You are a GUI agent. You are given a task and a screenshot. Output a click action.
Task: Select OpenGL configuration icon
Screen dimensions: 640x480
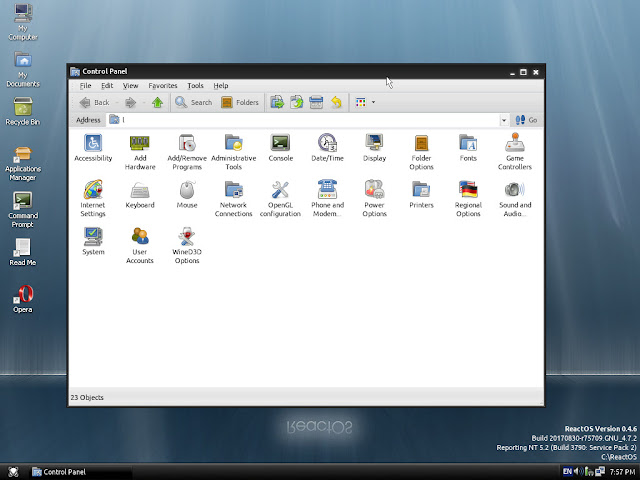(x=280, y=199)
